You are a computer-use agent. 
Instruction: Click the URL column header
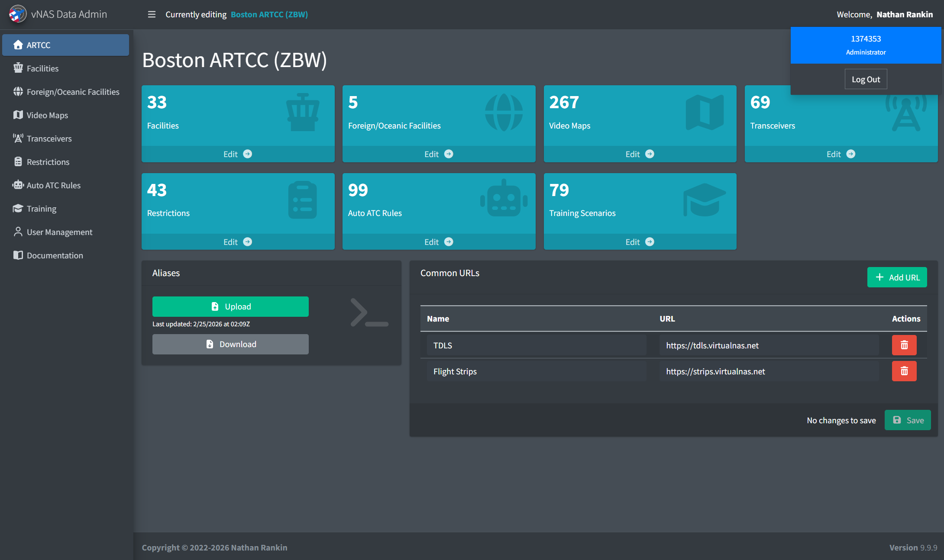[x=667, y=319]
